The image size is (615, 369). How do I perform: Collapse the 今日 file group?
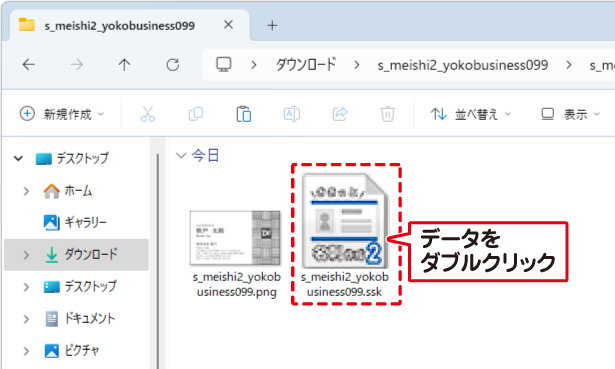(x=180, y=155)
